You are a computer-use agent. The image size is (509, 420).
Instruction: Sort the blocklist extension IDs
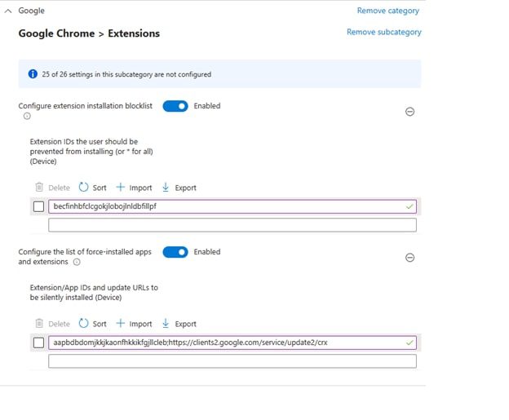(92, 188)
